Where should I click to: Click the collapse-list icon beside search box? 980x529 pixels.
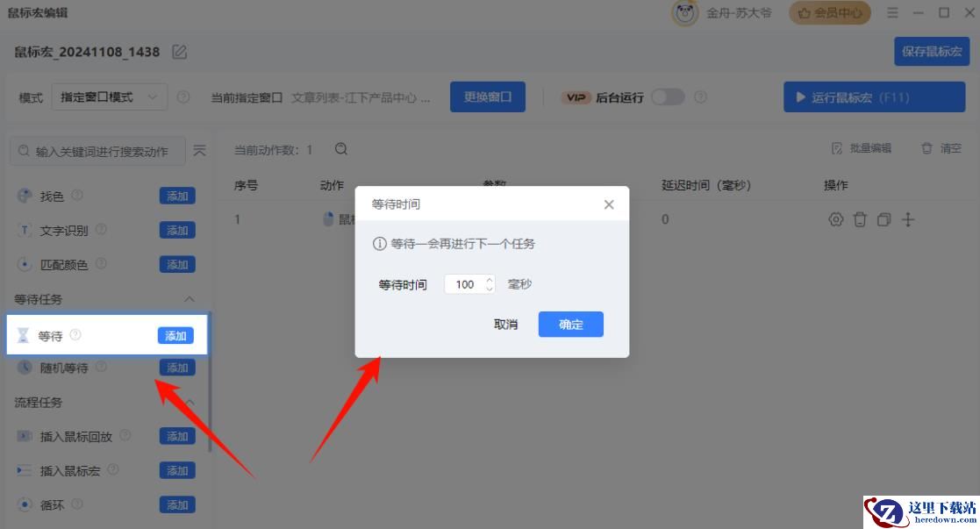point(199,151)
